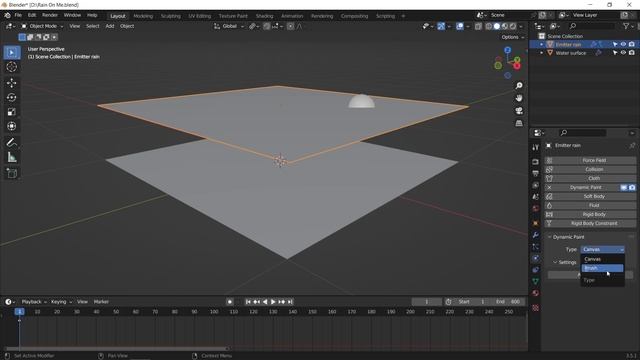Select the Add Cube tool
Viewport: 640px width, 360px height.
[12, 173]
